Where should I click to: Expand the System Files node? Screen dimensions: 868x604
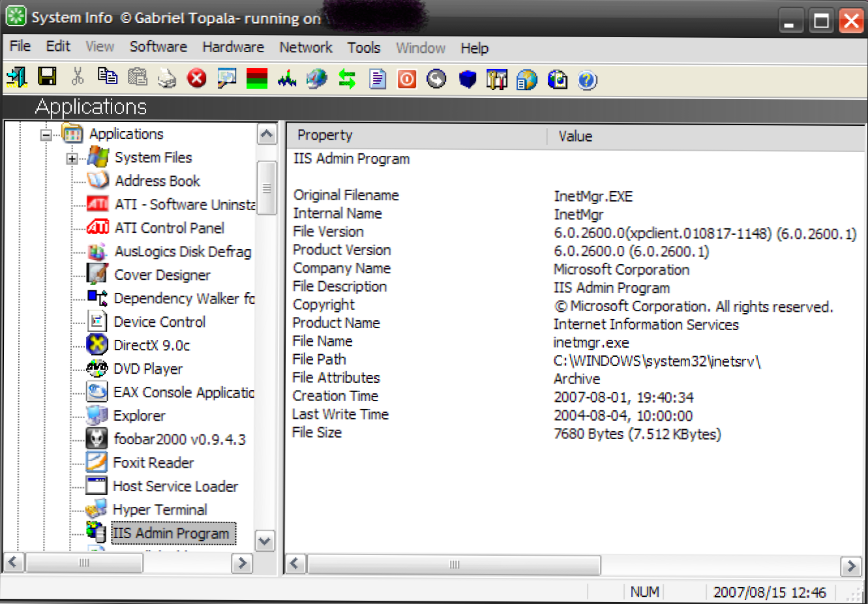click(x=72, y=159)
